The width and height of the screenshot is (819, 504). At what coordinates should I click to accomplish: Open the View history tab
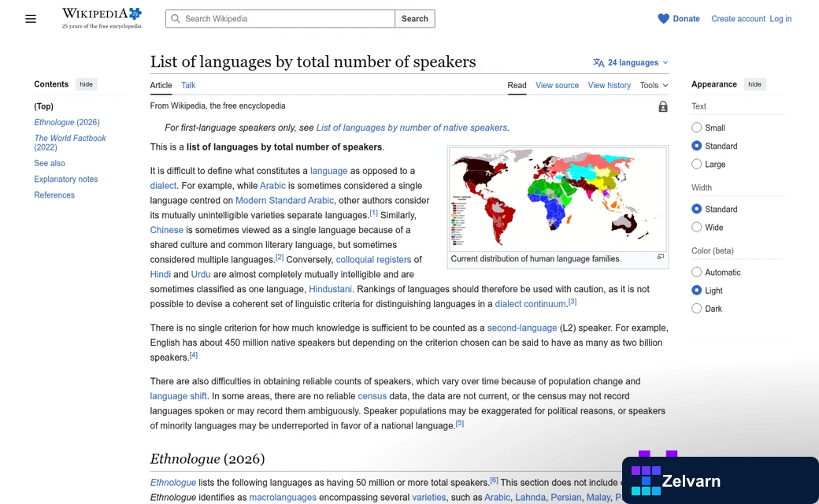tap(609, 85)
